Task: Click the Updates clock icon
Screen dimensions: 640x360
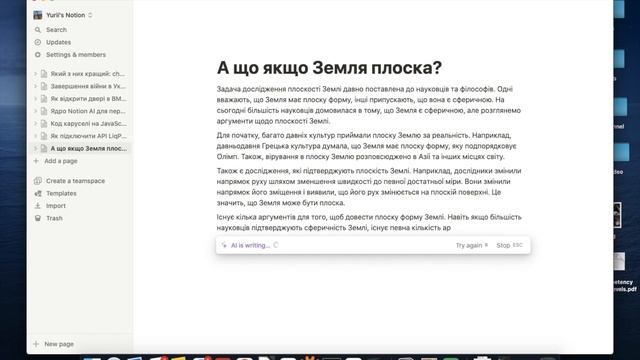Action: tap(38, 42)
